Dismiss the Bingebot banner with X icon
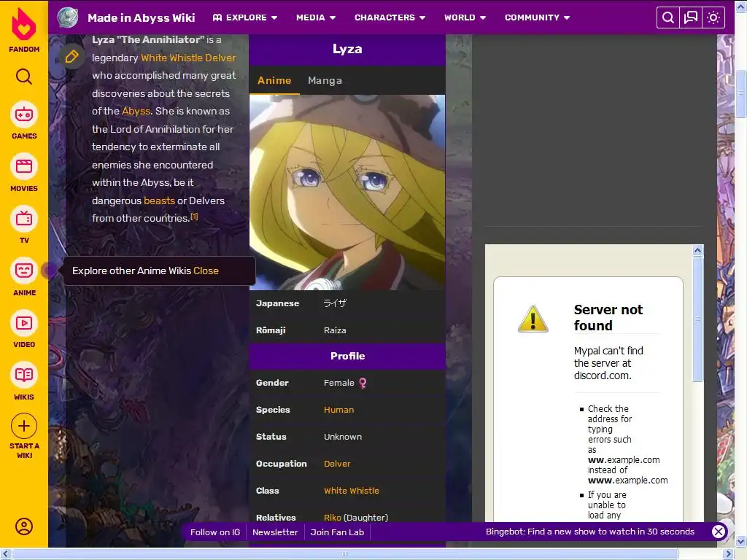 coord(719,532)
